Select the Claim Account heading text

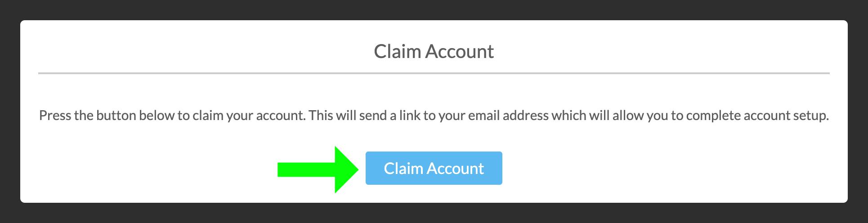[x=434, y=51]
